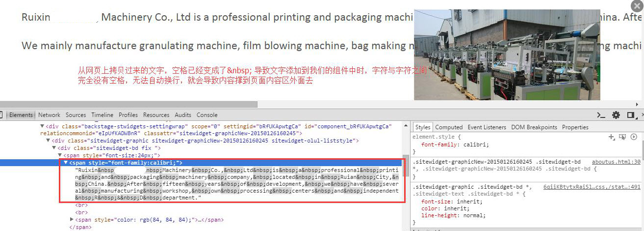The width and height of the screenshot is (644, 231).
Task: Click the animation play icon in Styles
Action: [634, 137]
